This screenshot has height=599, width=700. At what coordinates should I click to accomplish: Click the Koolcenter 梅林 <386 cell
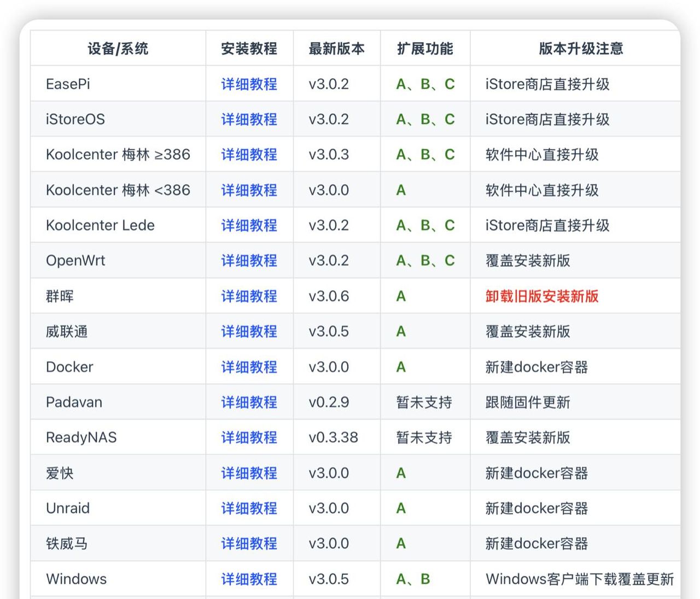click(x=118, y=190)
